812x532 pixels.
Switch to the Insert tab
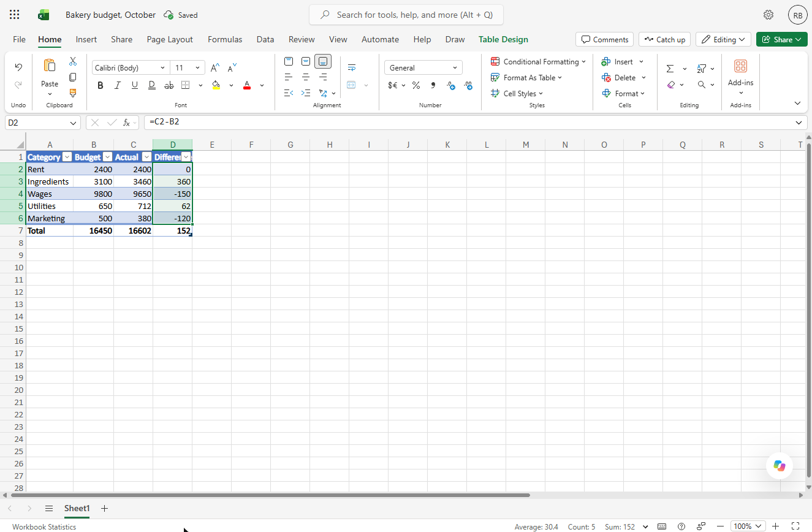86,39
